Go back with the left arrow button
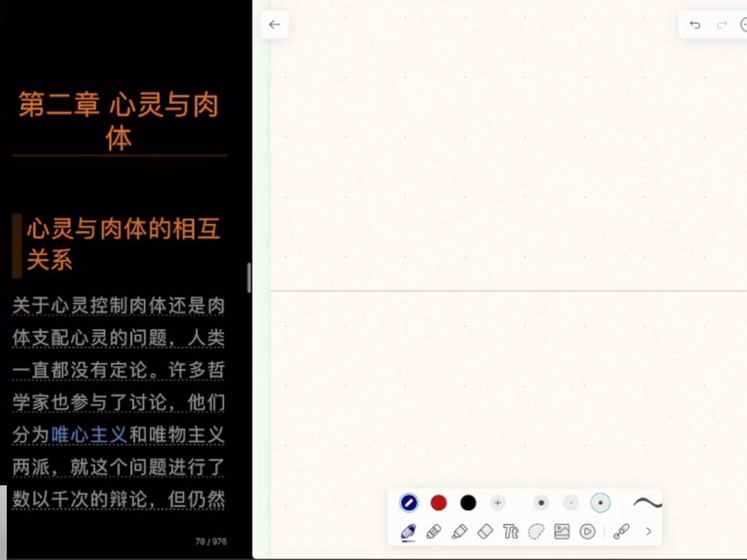The height and width of the screenshot is (560, 747). pos(274,24)
